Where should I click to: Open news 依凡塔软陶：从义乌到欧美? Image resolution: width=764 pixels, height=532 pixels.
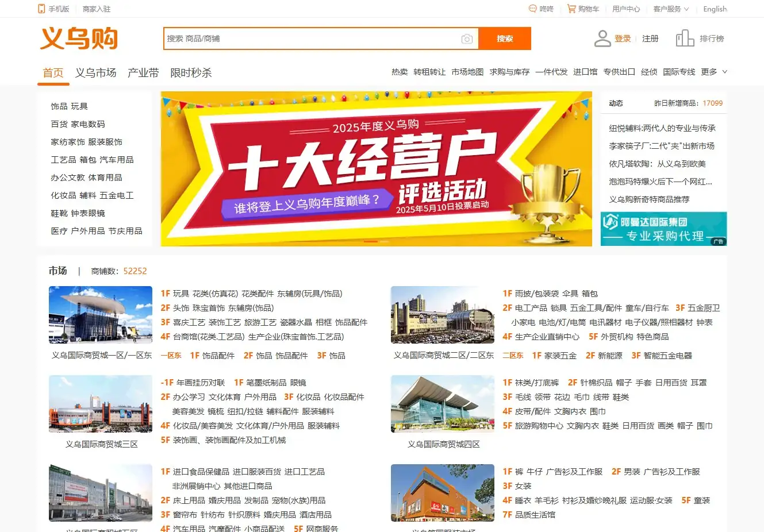[x=657, y=164]
